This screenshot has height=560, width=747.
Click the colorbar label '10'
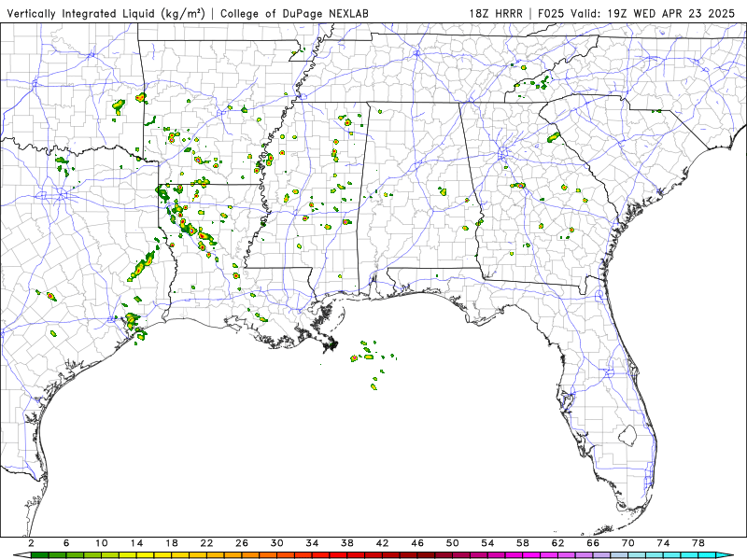point(102,543)
